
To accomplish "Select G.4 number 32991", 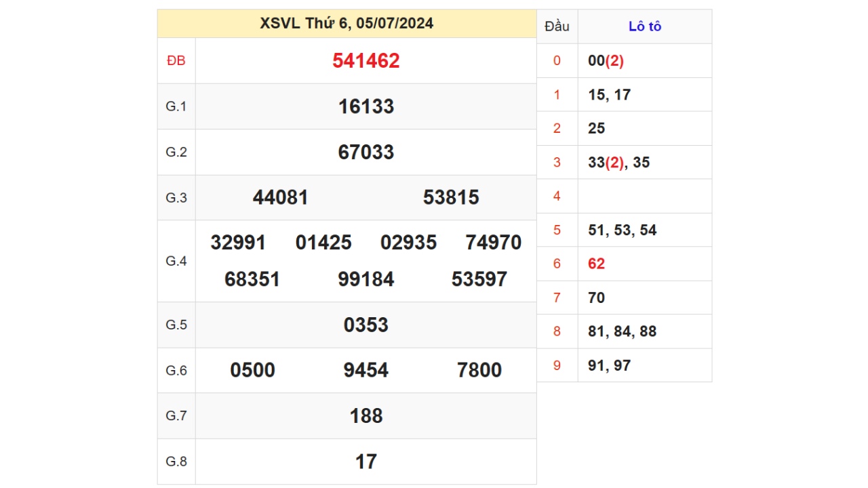I will click(x=238, y=243).
